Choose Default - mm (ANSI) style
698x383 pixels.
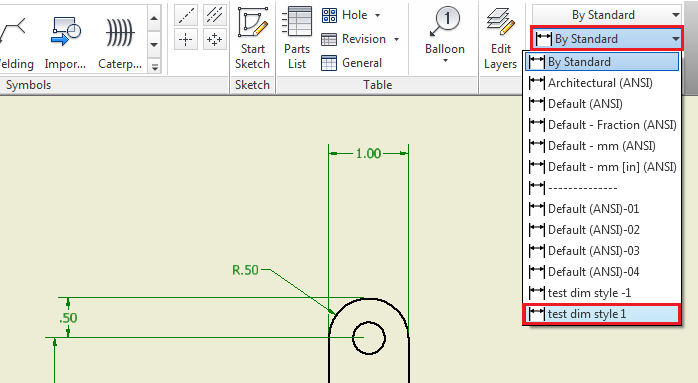[602, 146]
